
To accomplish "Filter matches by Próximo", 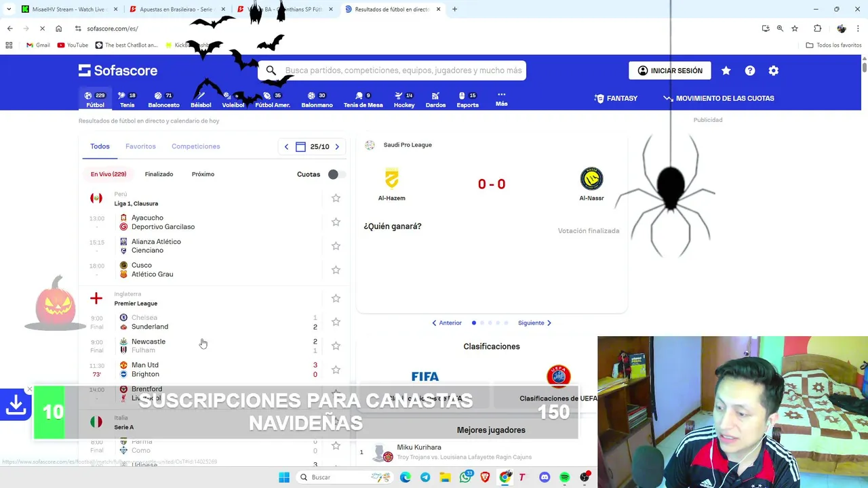I will coord(203,174).
